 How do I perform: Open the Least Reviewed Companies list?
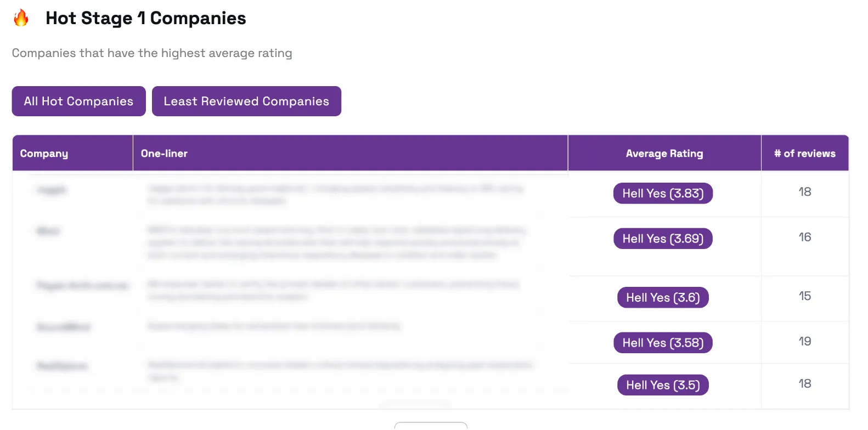246,101
